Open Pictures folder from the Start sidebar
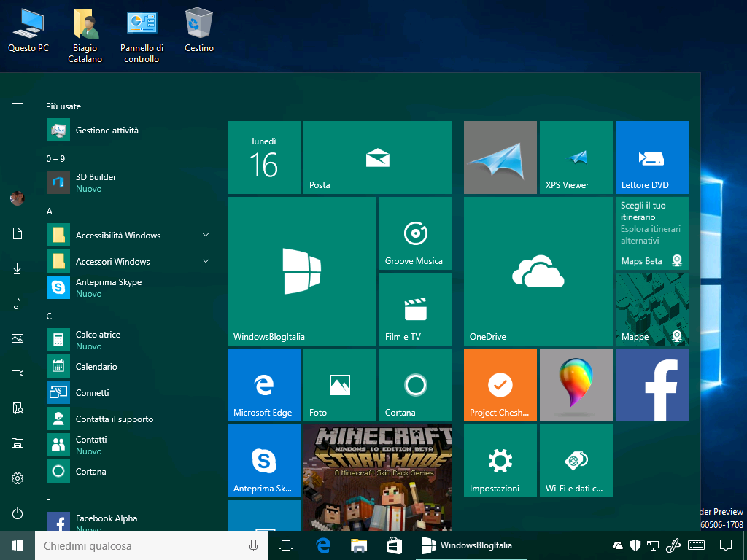This screenshot has height=560, width=747. coord(18,338)
